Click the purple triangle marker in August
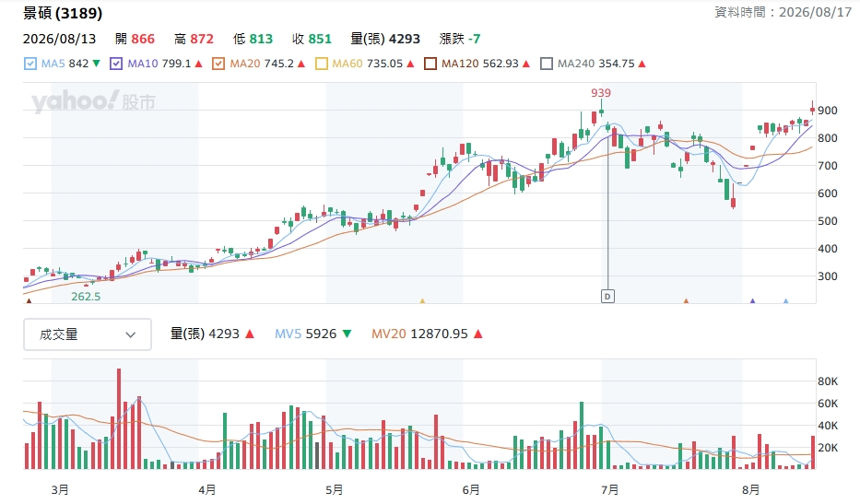860x504 pixels. [752, 300]
